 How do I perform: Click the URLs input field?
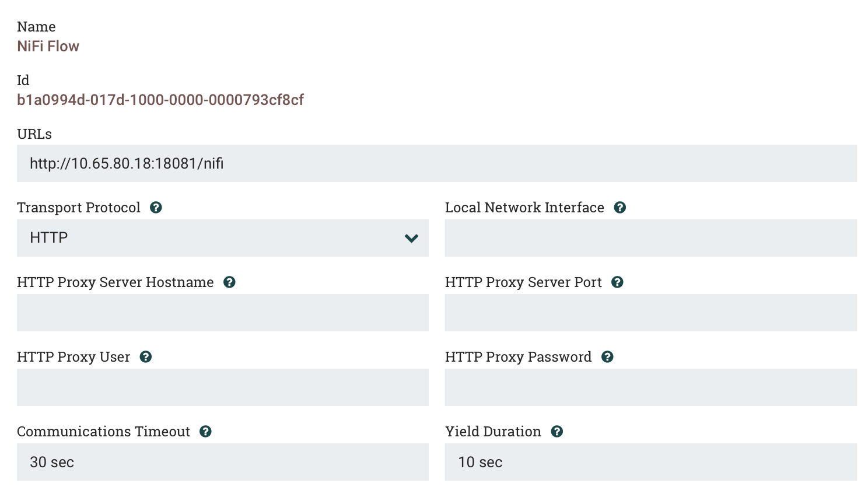coord(437,163)
